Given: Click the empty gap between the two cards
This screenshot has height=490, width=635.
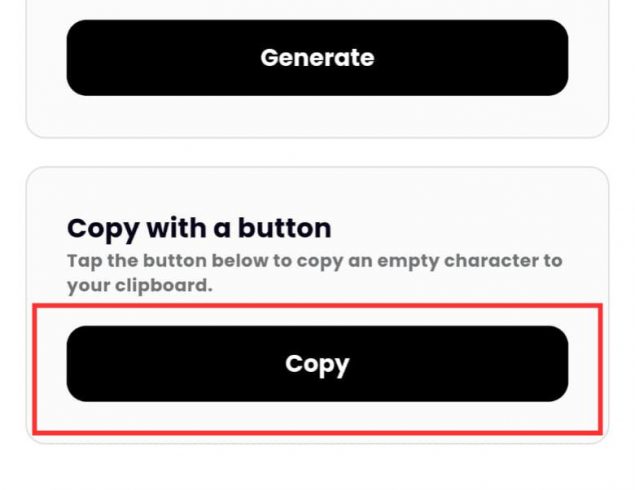Looking at the screenshot, I should pos(317,152).
